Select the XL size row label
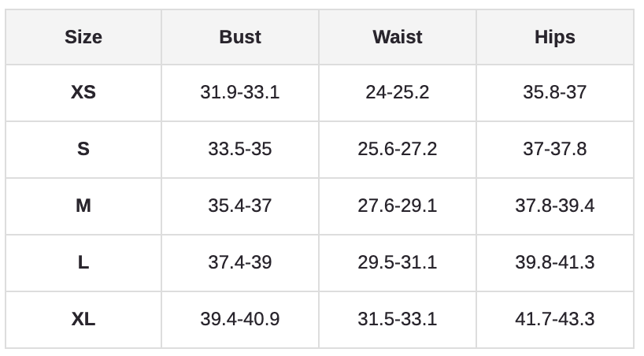This screenshot has height=356, width=644. click(83, 319)
